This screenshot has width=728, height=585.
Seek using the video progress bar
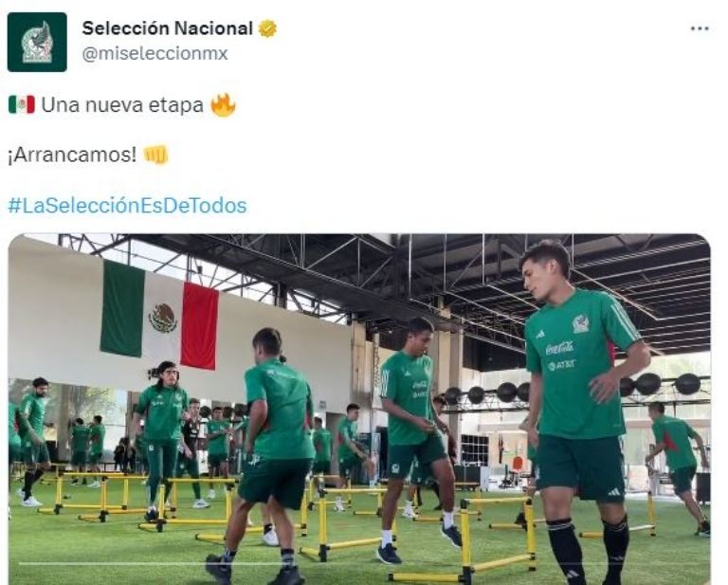pyautogui.click(x=359, y=564)
